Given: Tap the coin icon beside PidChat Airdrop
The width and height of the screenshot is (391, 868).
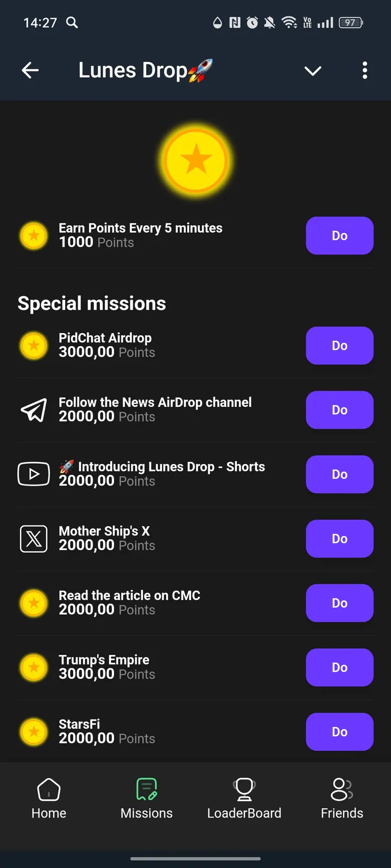Looking at the screenshot, I should pos(34,346).
